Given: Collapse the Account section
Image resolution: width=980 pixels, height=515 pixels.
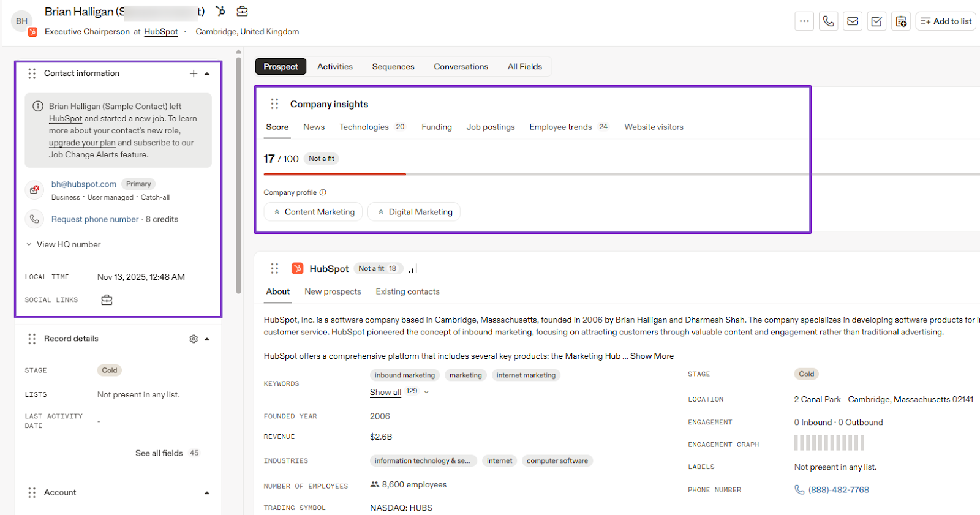Looking at the screenshot, I should pos(207,492).
